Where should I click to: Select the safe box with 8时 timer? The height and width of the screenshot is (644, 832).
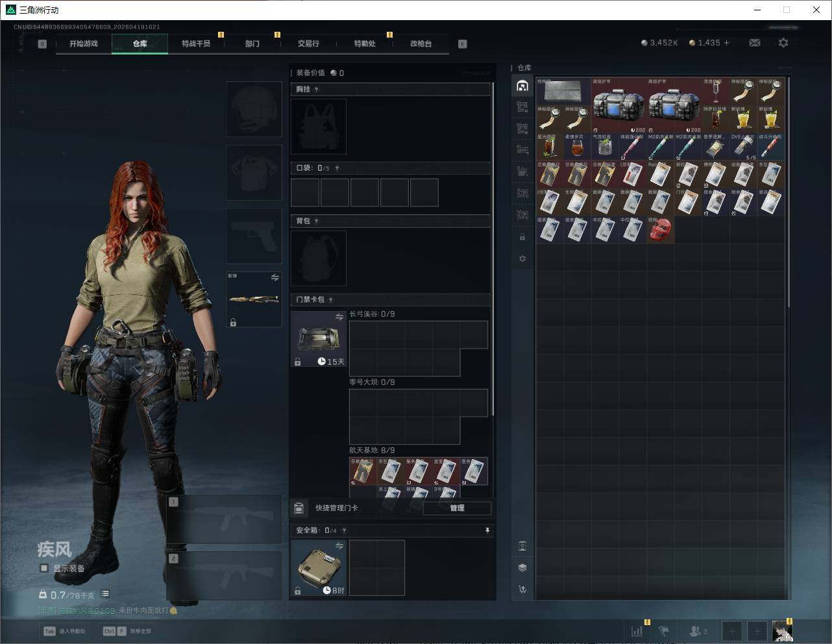pyautogui.click(x=319, y=568)
